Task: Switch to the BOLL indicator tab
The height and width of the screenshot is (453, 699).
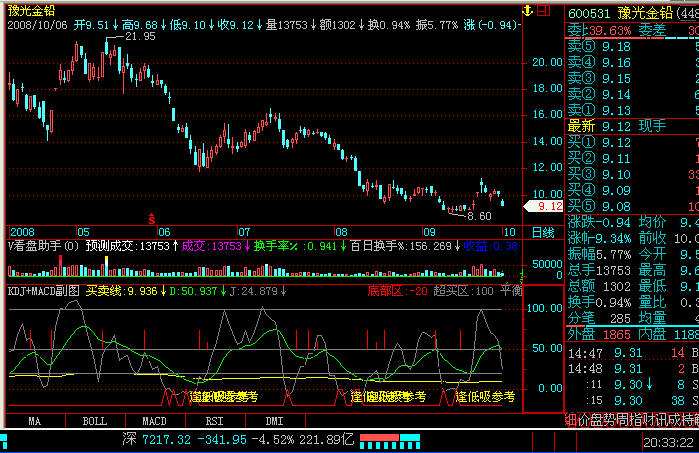Action: click(x=95, y=421)
